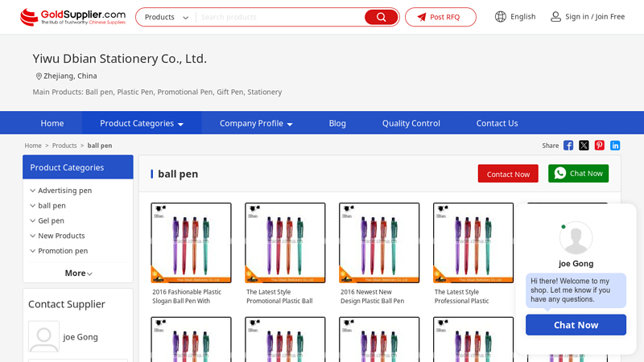644x362 pixels.
Task: Open Contact Us page
Action: (497, 123)
